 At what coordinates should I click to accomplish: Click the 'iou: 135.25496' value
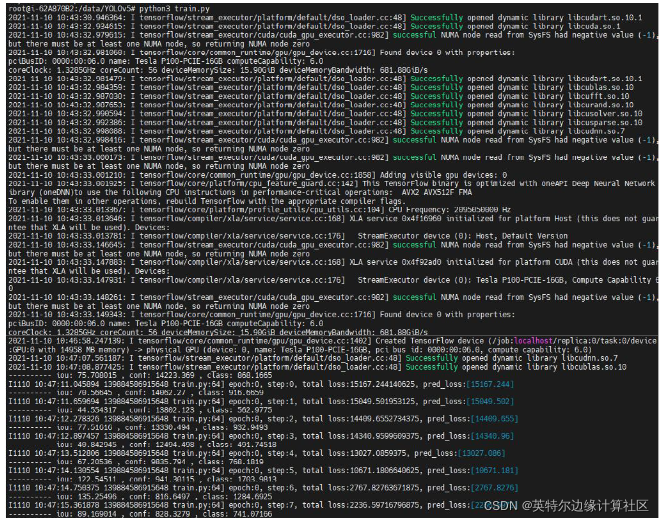87,497
